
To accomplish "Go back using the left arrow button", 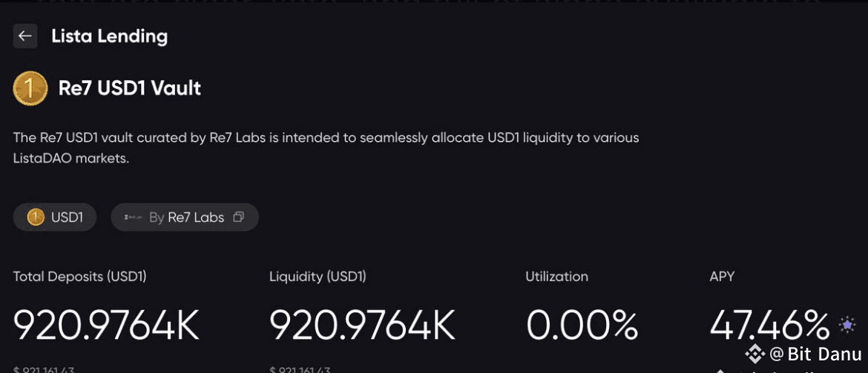I will (25, 36).
